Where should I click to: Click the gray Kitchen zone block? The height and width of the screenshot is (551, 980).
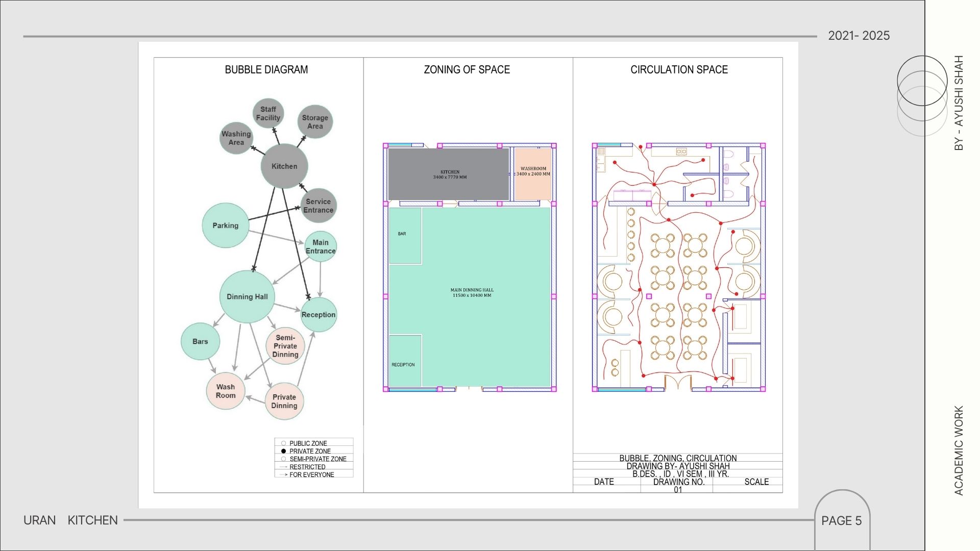point(449,174)
